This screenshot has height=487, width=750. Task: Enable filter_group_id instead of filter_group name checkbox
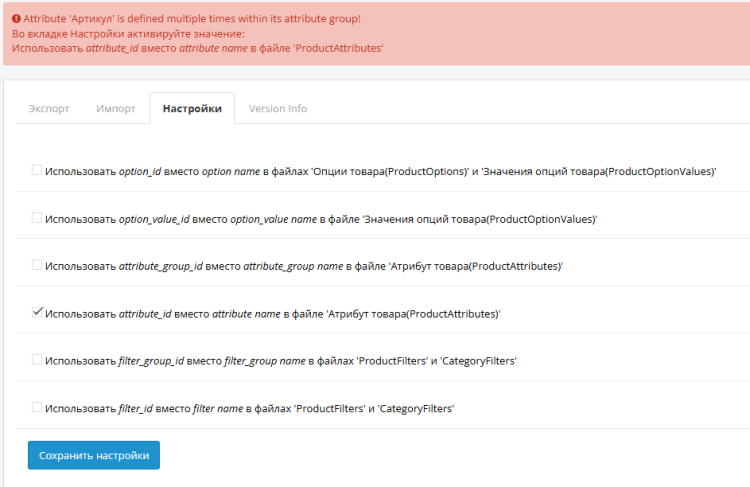[37, 359]
